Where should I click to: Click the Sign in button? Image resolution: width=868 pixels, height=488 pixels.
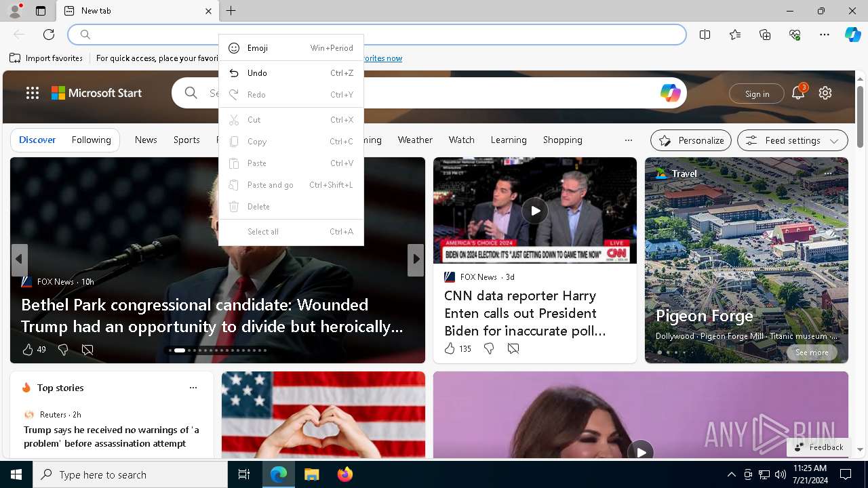click(x=757, y=94)
